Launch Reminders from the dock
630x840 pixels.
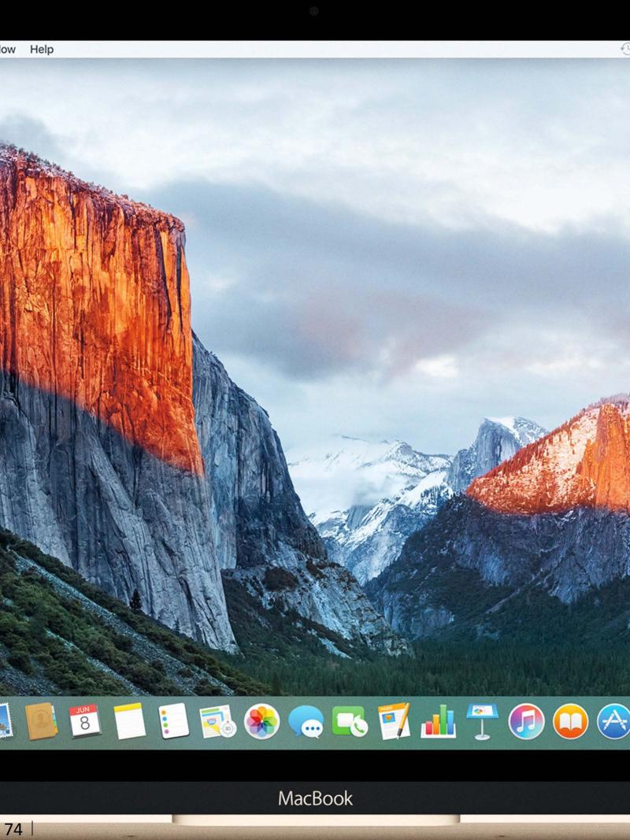click(173, 721)
